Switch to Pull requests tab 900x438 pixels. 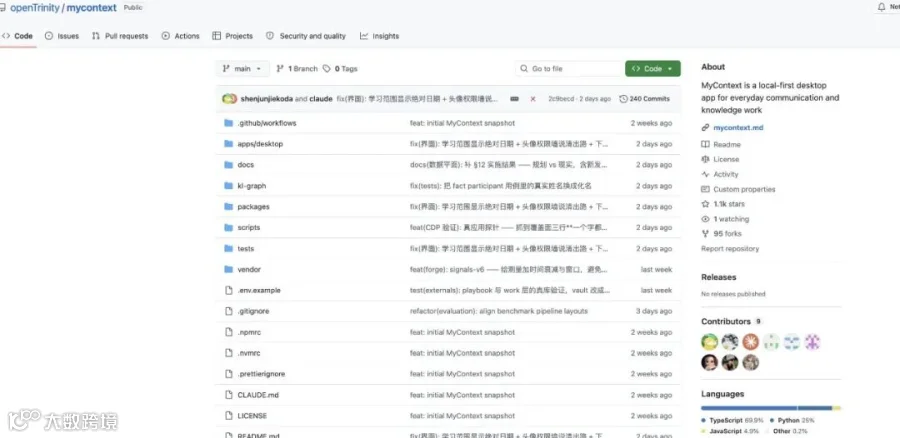click(120, 36)
